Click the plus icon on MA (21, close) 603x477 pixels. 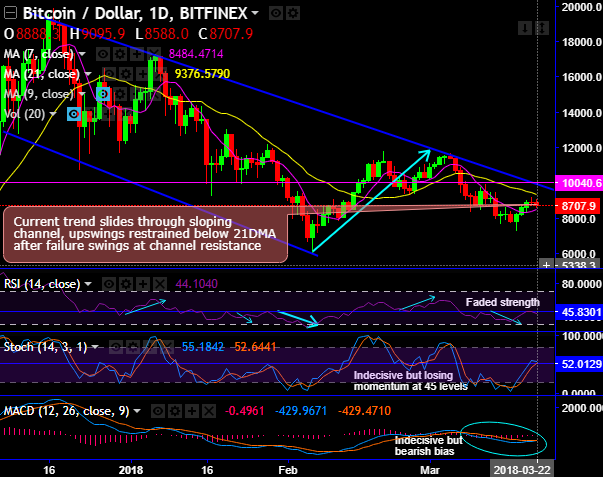(x=143, y=74)
